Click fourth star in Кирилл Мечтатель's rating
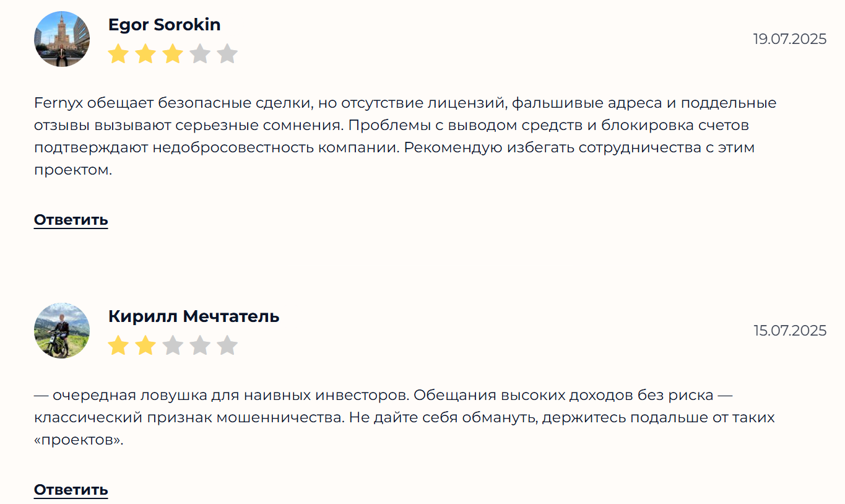The image size is (845, 504). pyautogui.click(x=200, y=345)
